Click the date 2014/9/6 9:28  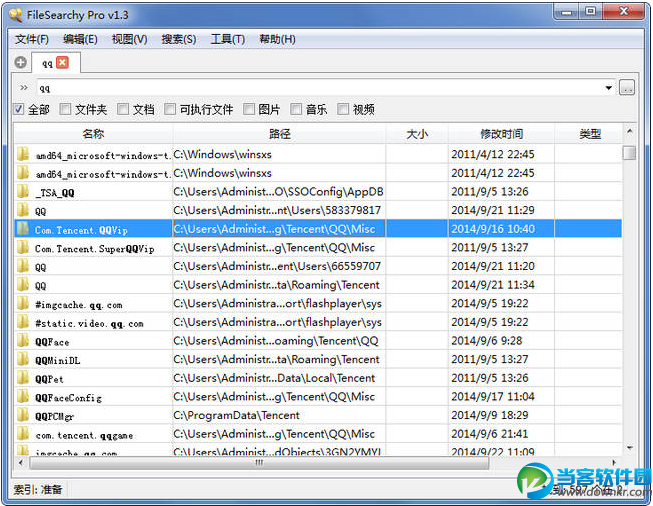point(486,341)
